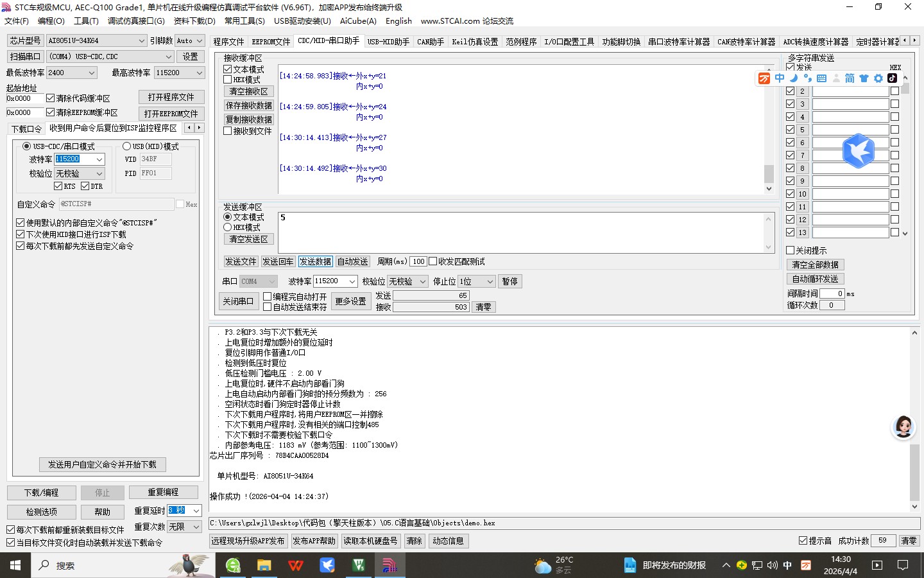The height and width of the screenshot is (578, 924).
Task: Enable auto-open after programming checkbox
Action: [x=267, y=297]
